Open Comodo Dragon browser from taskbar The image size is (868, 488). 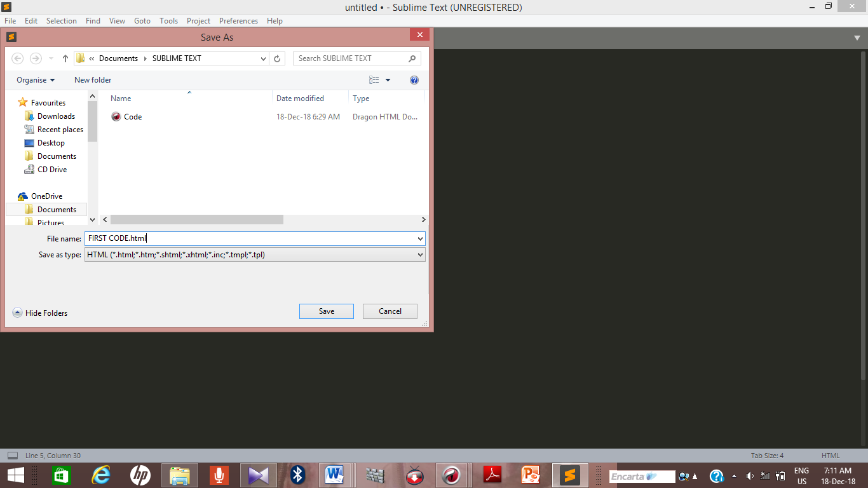pos(452,475)
